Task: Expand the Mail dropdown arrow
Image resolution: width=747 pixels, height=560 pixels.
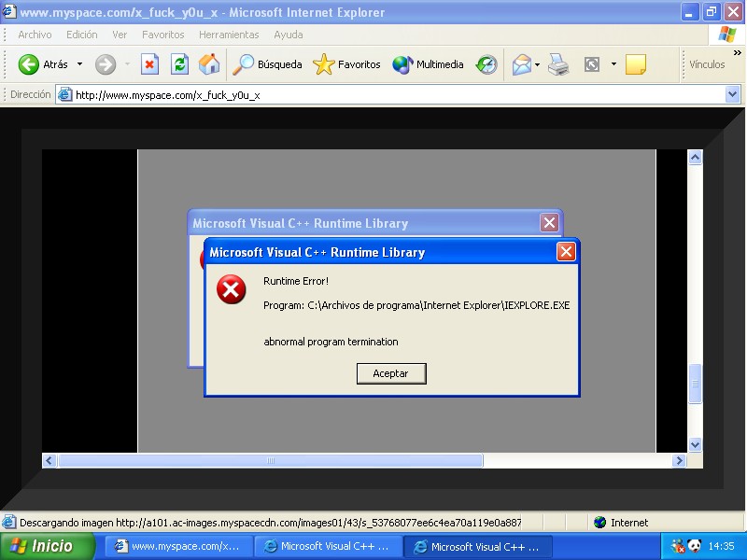Action: click(x=537, y=64)
